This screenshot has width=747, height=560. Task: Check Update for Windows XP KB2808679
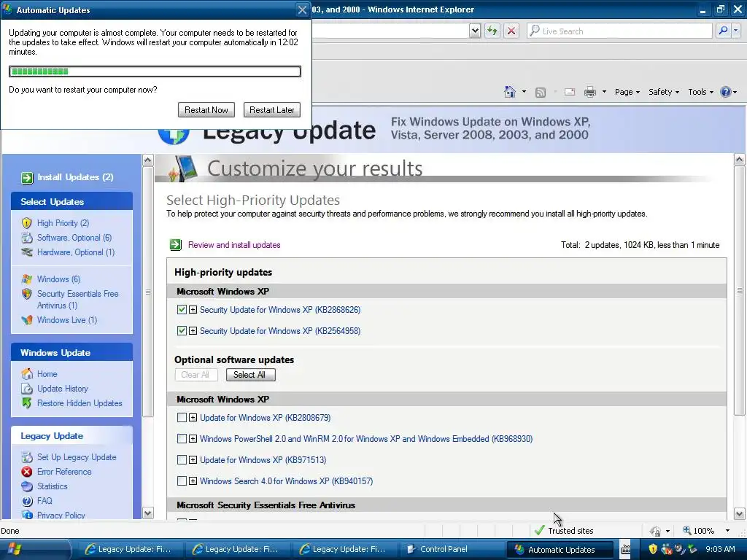coord(182,418)
